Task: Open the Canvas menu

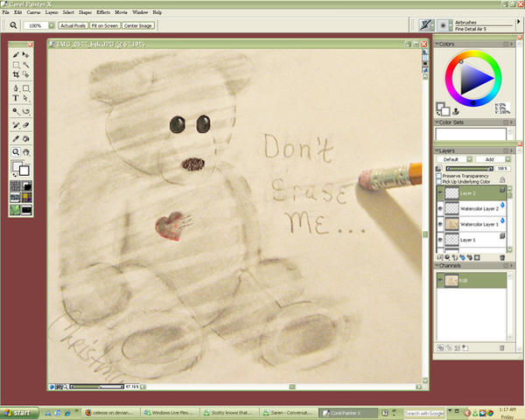Action: click(x=33, y=12)
